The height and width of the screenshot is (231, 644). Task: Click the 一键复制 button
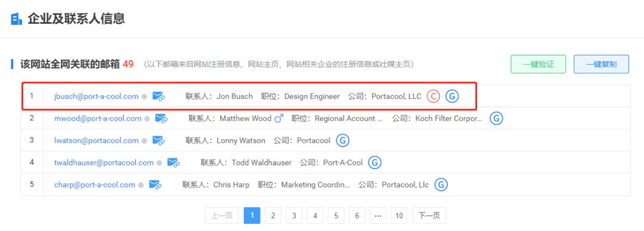601,64
